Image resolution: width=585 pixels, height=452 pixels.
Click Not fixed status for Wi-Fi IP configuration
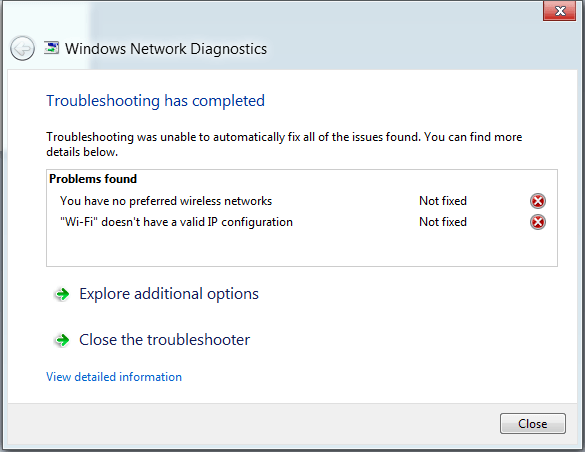point(443,222)
